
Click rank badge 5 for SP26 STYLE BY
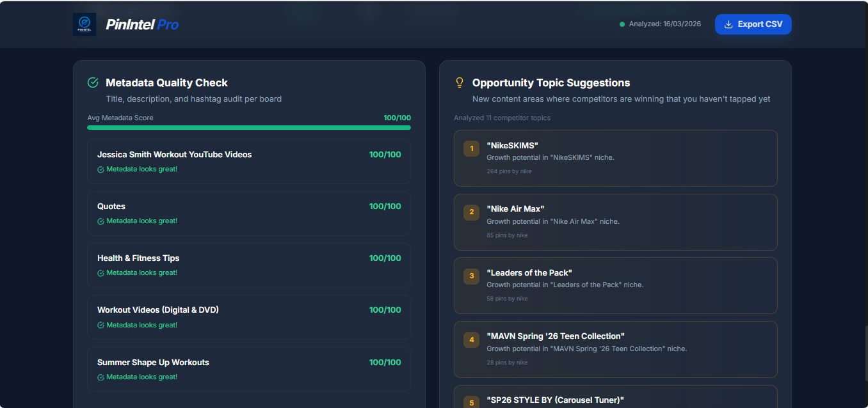coord(472,402)
